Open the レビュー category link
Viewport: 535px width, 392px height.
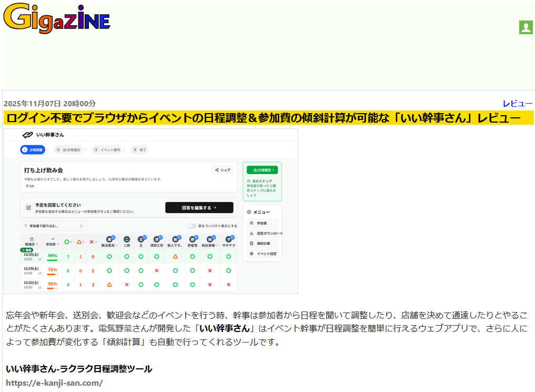click(x=517, y=104)
